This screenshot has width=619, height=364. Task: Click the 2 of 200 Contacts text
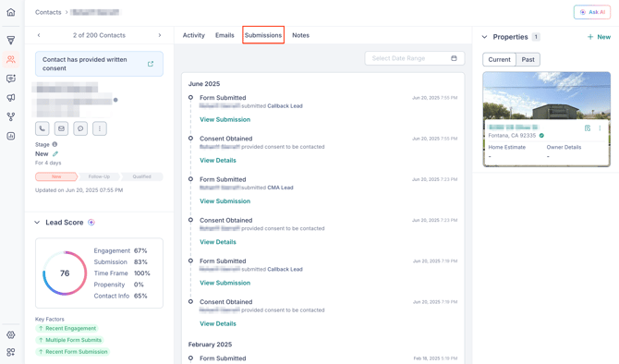pyautogui.click(x=99, y=35)
